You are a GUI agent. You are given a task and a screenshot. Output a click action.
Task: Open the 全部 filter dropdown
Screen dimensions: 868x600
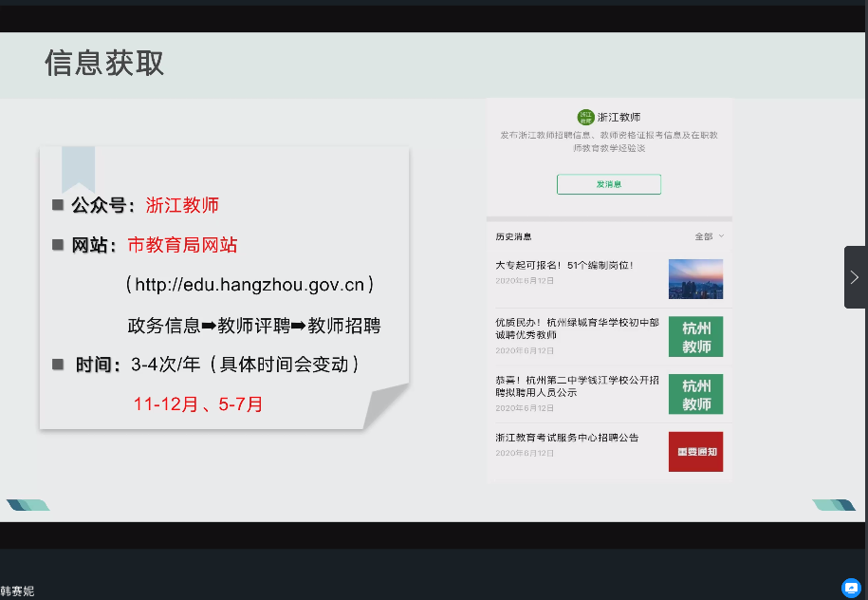coord(709,236)
